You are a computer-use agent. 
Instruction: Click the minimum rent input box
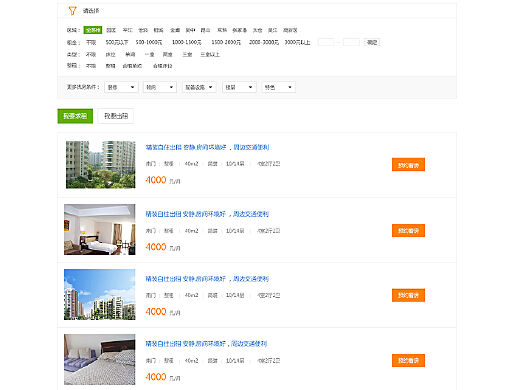pos(326,42)
